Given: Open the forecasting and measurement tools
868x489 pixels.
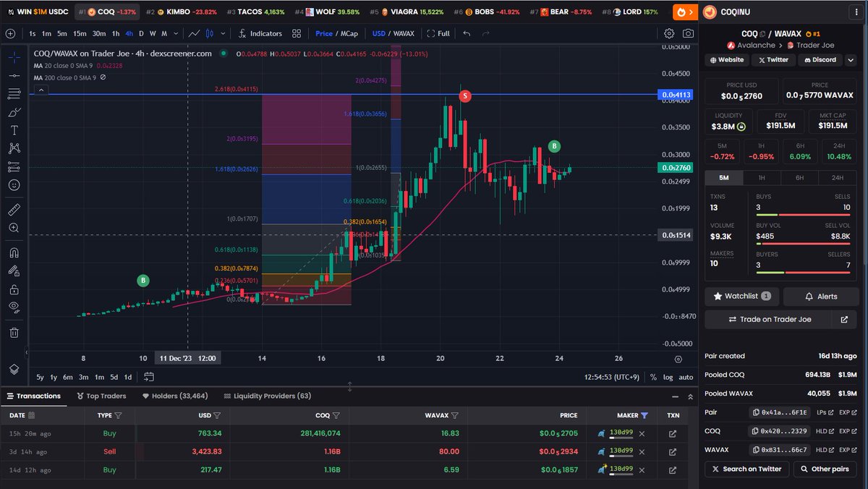Looking at the screenshot, I should pyautogui.click(x=14, y=166).
